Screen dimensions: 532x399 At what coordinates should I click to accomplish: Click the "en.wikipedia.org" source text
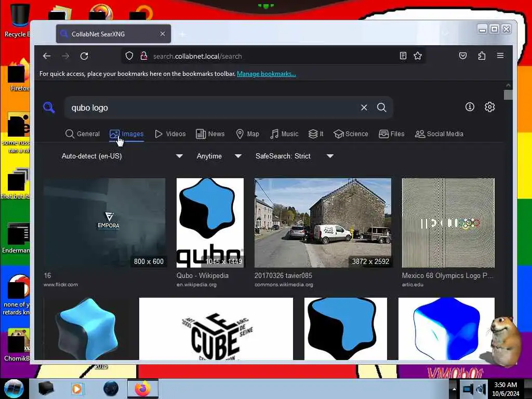(x=196, y=284)
